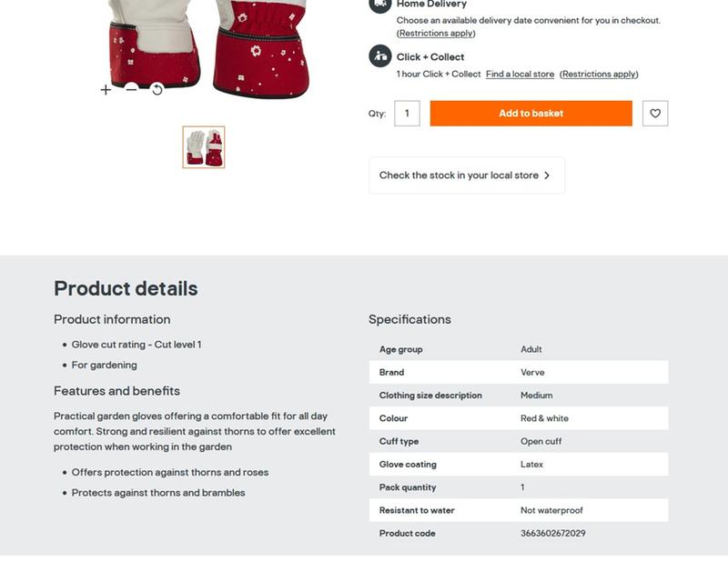This screenshot has width=728, height=582.
Task: Open Restrictions apply link under Home Delivery
Action: (436, 34)
